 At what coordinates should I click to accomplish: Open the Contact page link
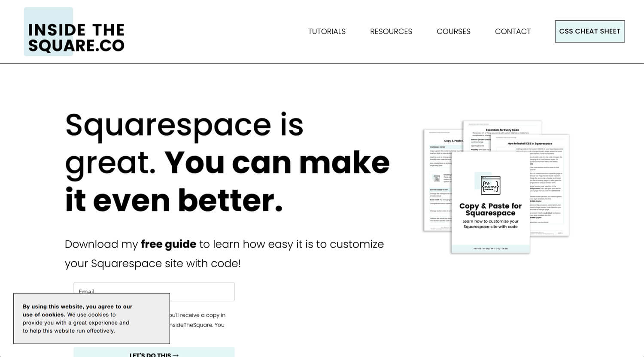tap(513, 31)
